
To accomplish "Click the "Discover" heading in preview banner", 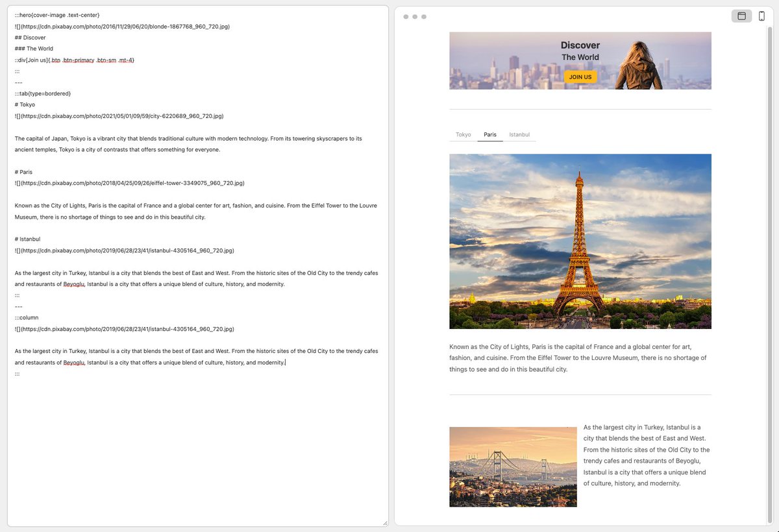I will (580, 45).
